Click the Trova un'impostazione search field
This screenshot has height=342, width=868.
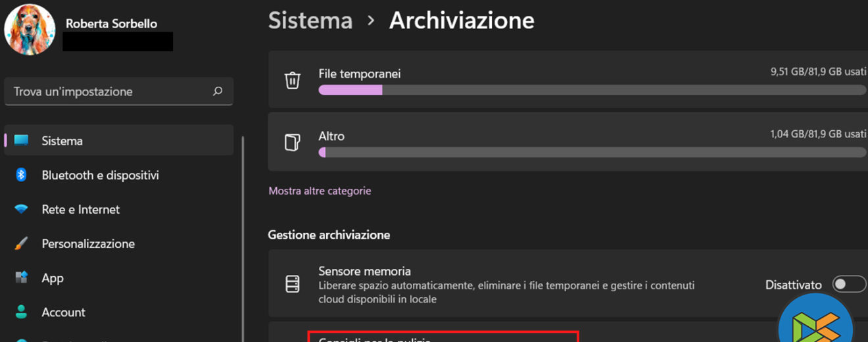[108, 91]
